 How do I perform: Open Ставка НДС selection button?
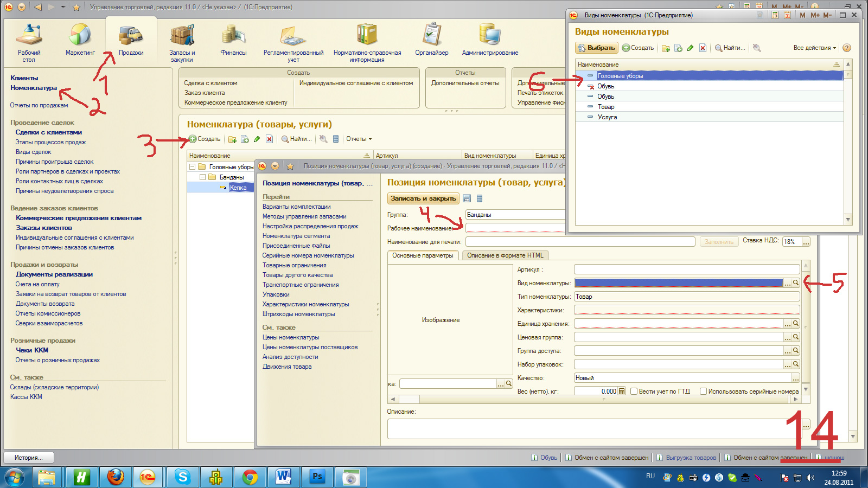[x=806, y=242]
